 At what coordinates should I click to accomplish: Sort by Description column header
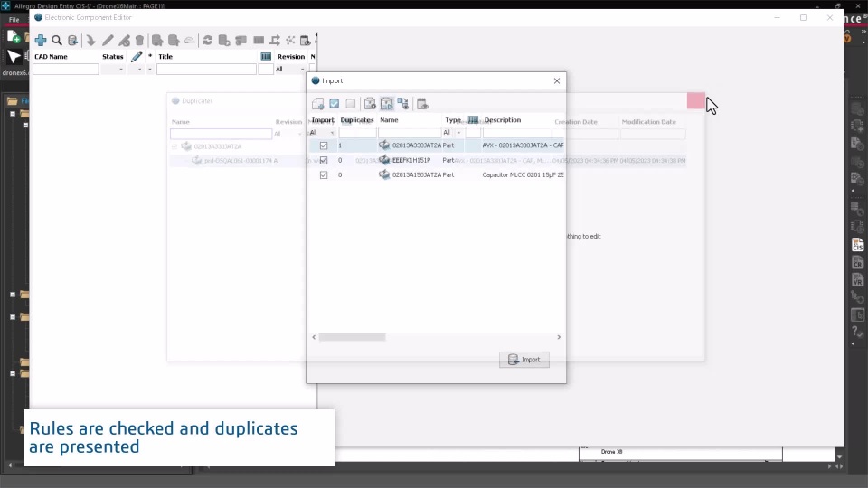[x=503, y=119]
